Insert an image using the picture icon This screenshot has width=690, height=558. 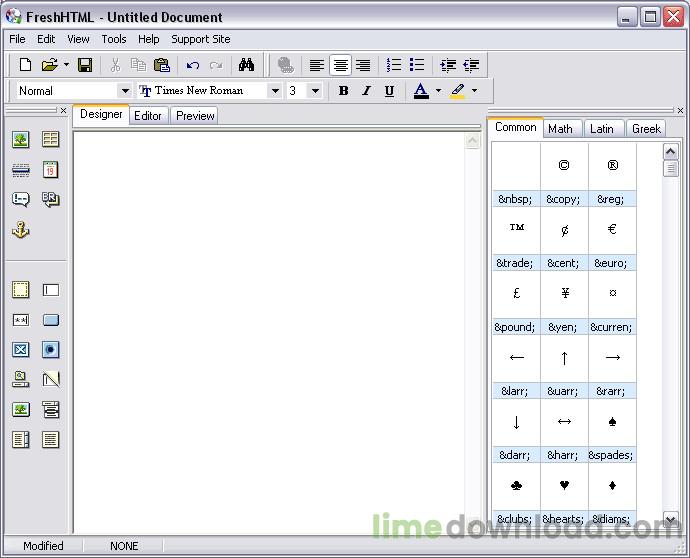(x=21, y=140)
